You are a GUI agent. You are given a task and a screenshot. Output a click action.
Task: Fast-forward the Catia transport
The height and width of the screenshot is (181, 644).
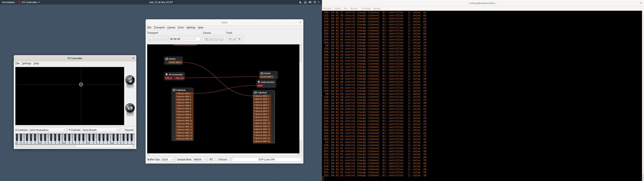point(166,39)
